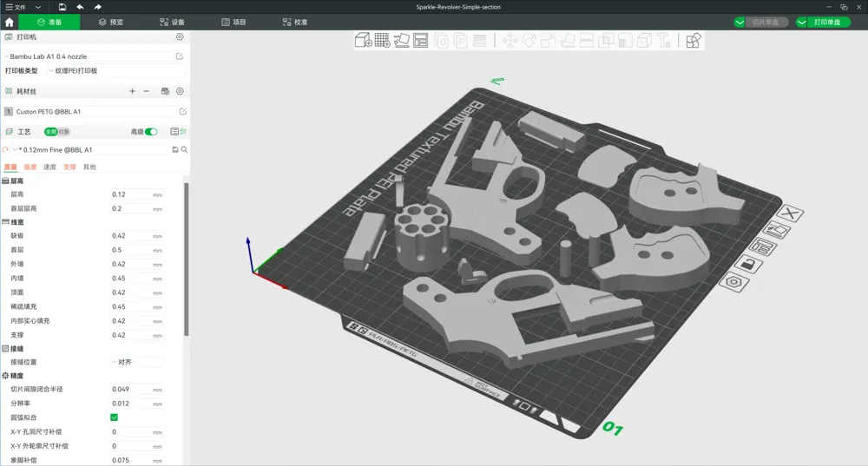The width and height of the screenshot is (868, 466).
Task: Click the Arrange all objects icon
Action: 420,41
